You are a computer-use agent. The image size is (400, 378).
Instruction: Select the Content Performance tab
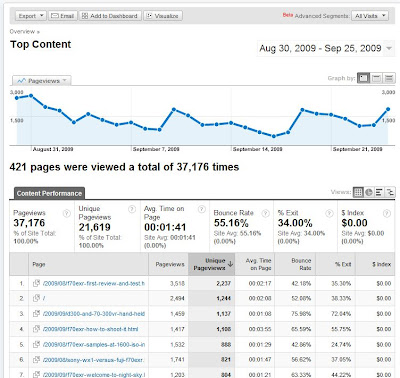pyautogui.click(x=49, y=193)
